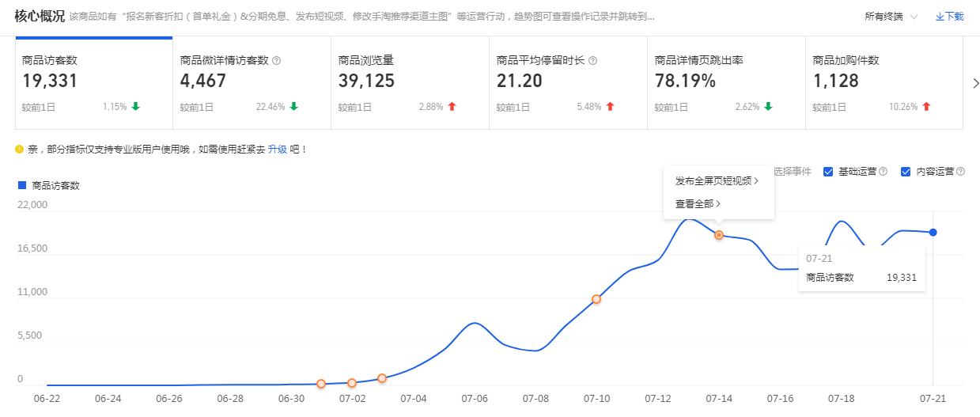The image size is (980, 417).
Task: Click the 下载 download link
Action: (x=949, y=16)
